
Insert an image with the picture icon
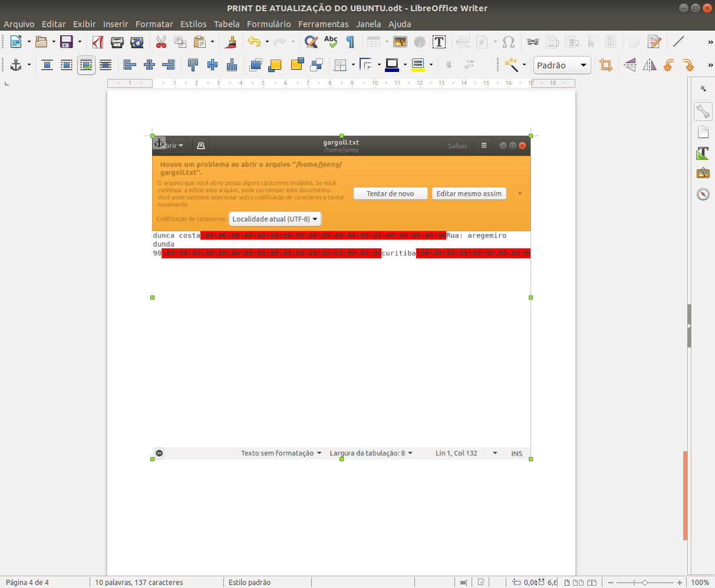point(400,42)
